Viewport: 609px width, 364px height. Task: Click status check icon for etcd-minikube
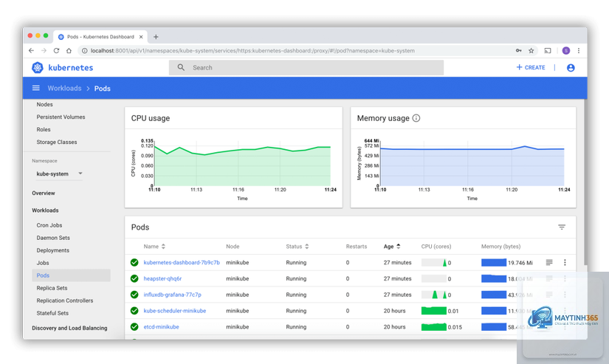pyautogui.click(x=134, y=326)
